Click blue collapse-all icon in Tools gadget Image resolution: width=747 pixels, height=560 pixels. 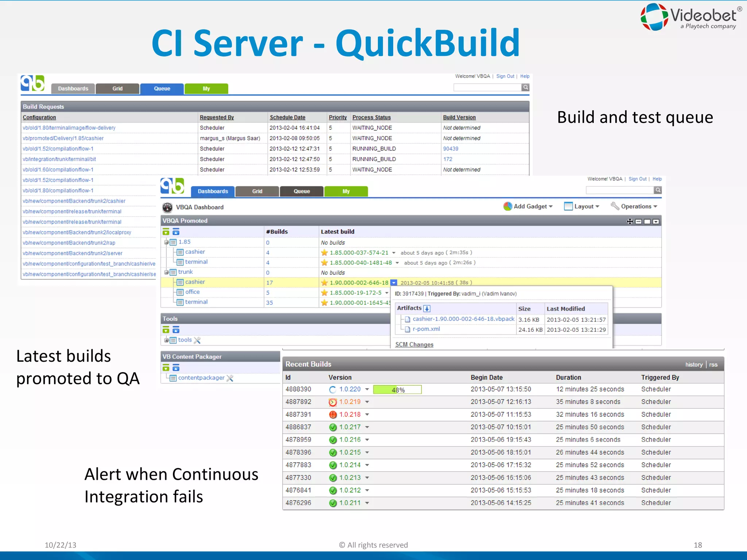click(176, 330)
